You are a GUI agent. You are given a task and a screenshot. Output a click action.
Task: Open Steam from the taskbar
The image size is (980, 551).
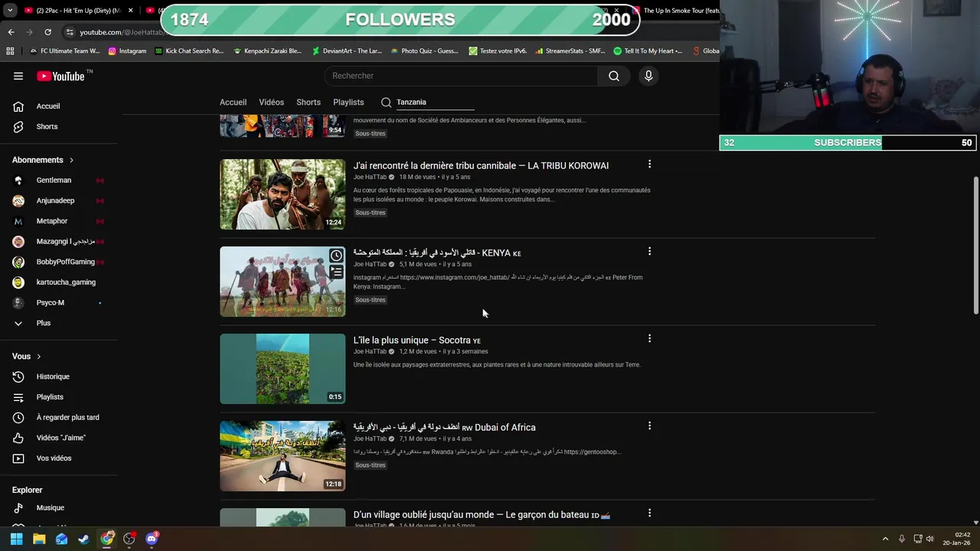[x=83, y=539]
